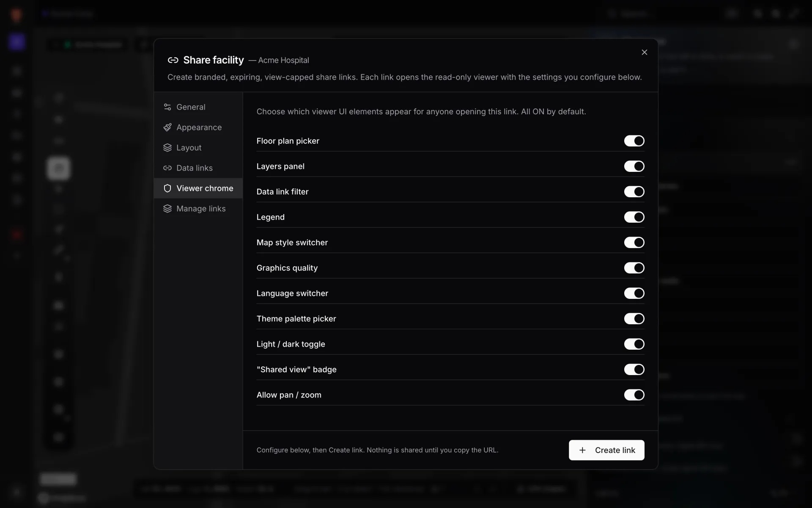Toggle the Language switcher option

coord(634,293)
